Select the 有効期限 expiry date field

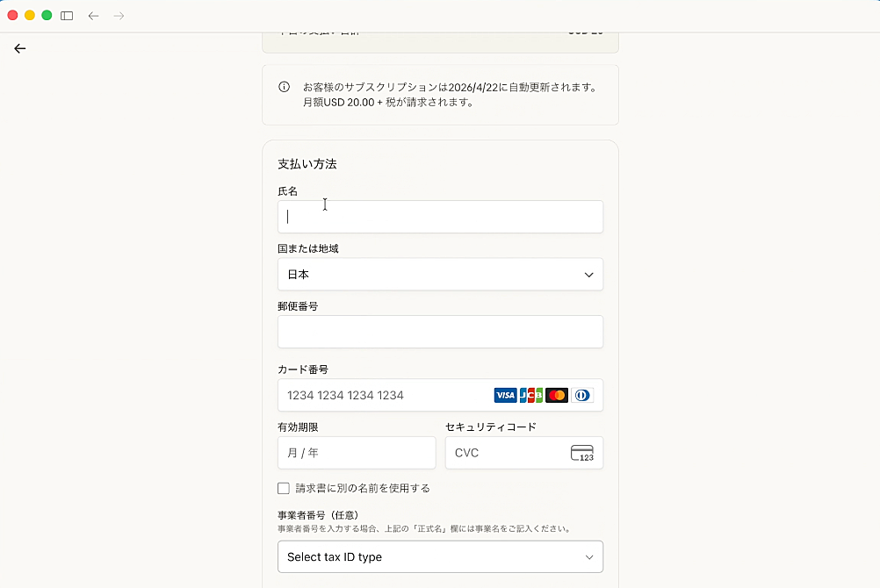pyautogui.click(x=356, y=453)
